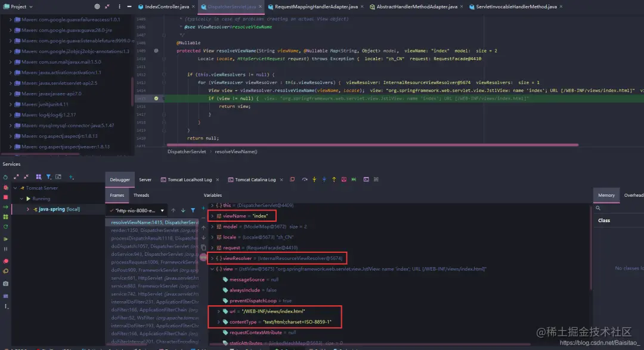The width and height of the screenshot is (644, 350).
Task: Click Pause Program icon in left sidebar
Action: pos(6,249)
